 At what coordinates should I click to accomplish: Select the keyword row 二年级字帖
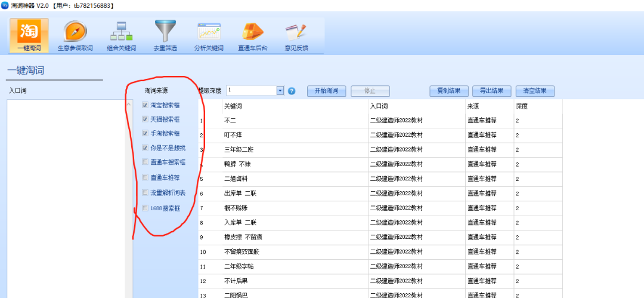(380, 267)
